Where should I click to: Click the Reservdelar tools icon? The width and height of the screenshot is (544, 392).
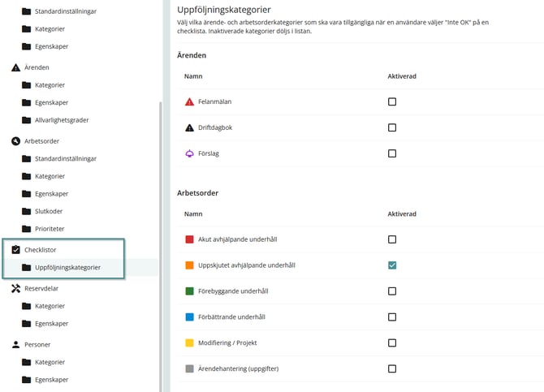point(15,289)
